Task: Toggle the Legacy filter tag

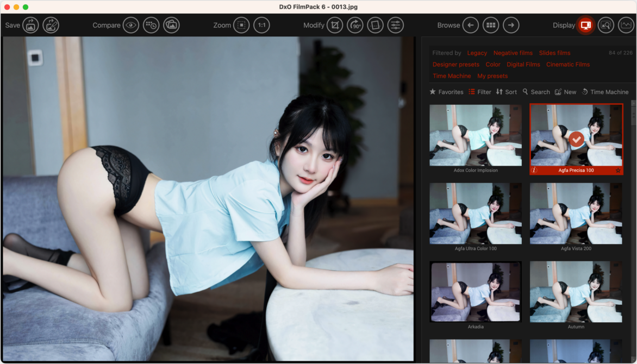Action: [477, 53]
